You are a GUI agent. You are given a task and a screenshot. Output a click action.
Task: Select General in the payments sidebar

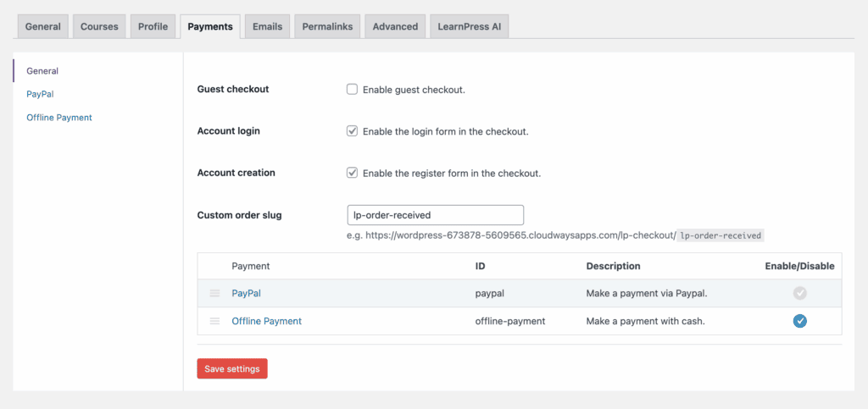point(42,71)
